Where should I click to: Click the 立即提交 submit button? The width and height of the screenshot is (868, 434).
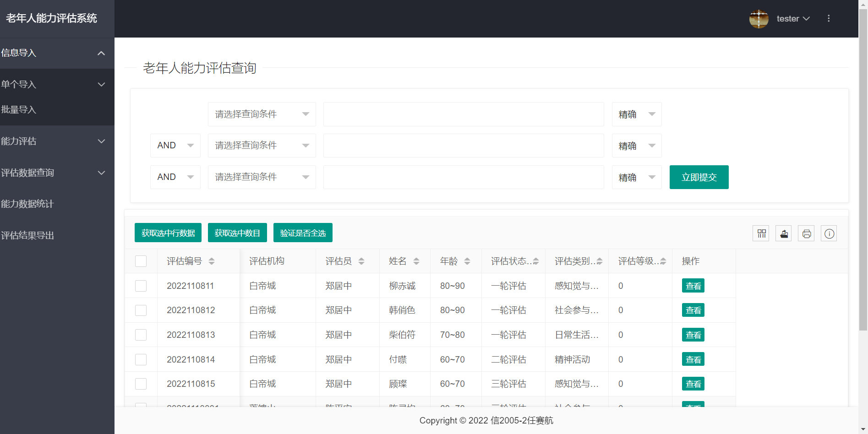click(699, 177)
